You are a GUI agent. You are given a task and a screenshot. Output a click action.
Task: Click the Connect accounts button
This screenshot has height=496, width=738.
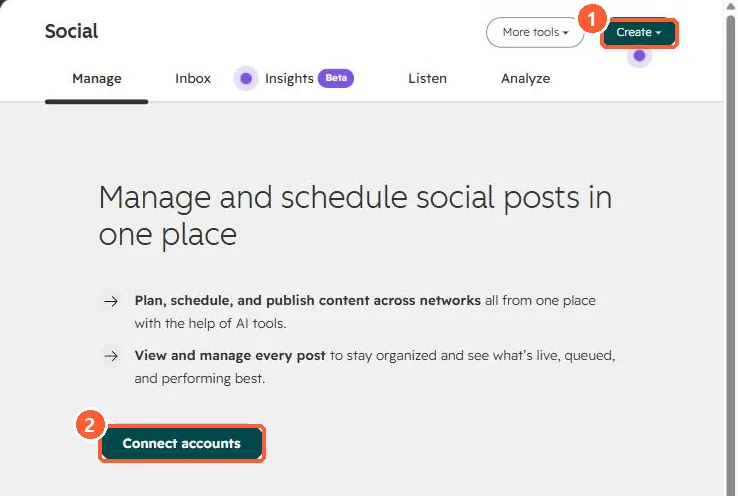[x=182, y=443]
